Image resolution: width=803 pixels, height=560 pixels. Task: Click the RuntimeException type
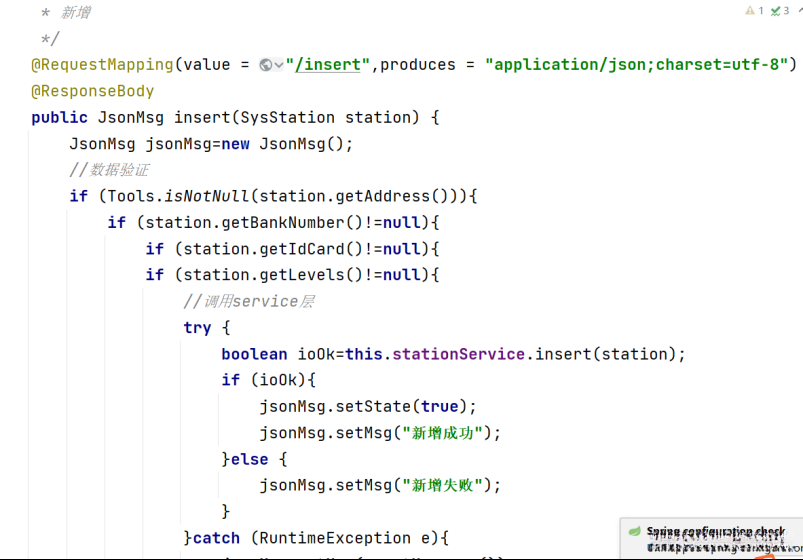[x=335, y=538]
